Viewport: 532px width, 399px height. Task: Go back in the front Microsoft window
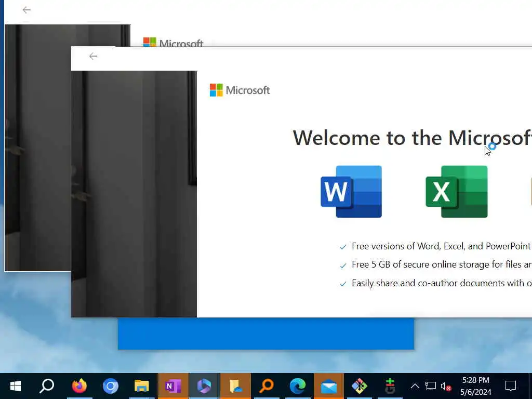93,56
